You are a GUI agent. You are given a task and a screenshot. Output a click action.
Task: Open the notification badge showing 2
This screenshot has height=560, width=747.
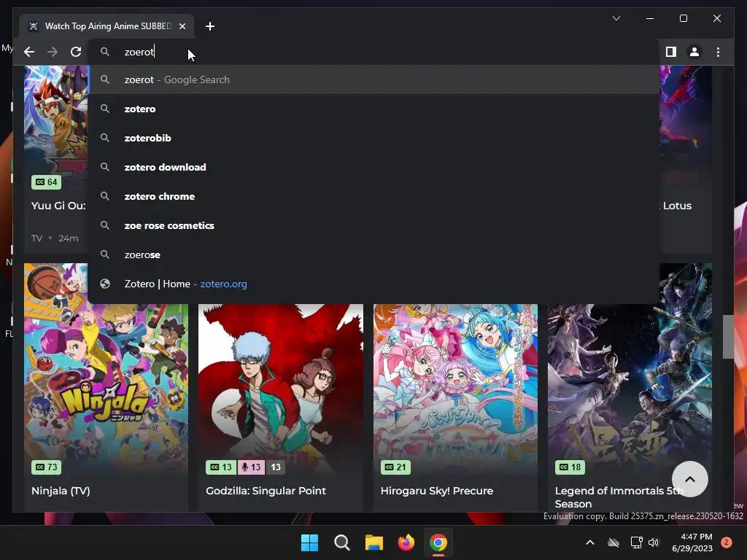(x=727, y=542)
